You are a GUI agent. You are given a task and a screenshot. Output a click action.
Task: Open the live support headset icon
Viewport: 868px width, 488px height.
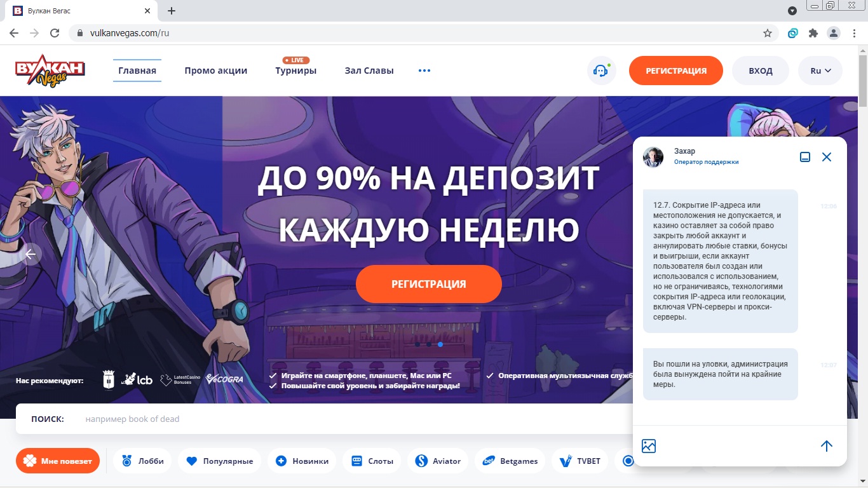pyautogui.click(x=601, y=71)
